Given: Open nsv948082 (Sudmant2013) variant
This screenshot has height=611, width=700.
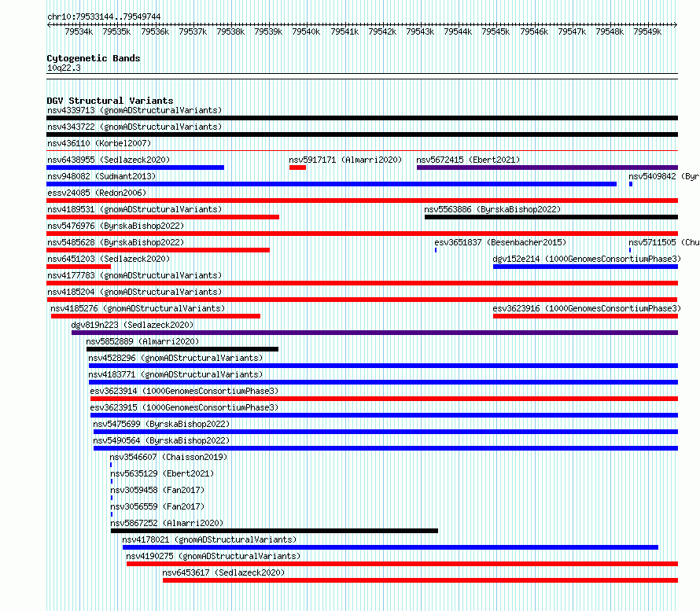Looking at the screenshot, I should coord(101,176).
